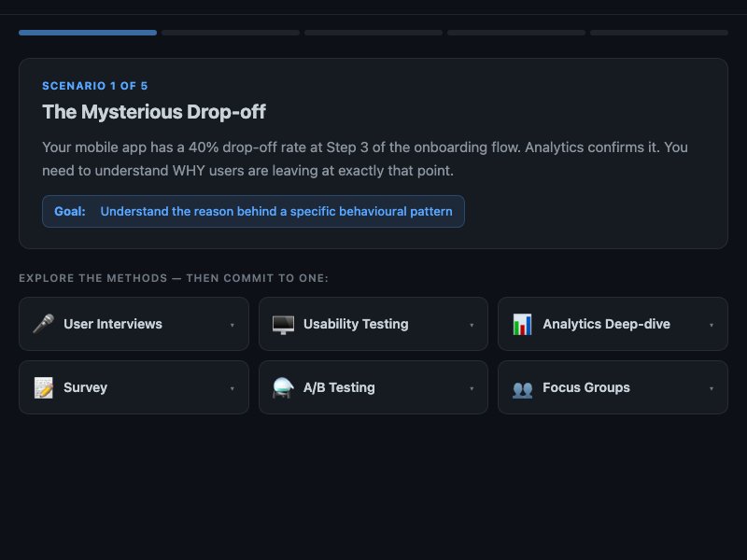747x560 pixels.
Task: Click the bar chart icon on Analytics Deep-dive
Action: (522, 324)
